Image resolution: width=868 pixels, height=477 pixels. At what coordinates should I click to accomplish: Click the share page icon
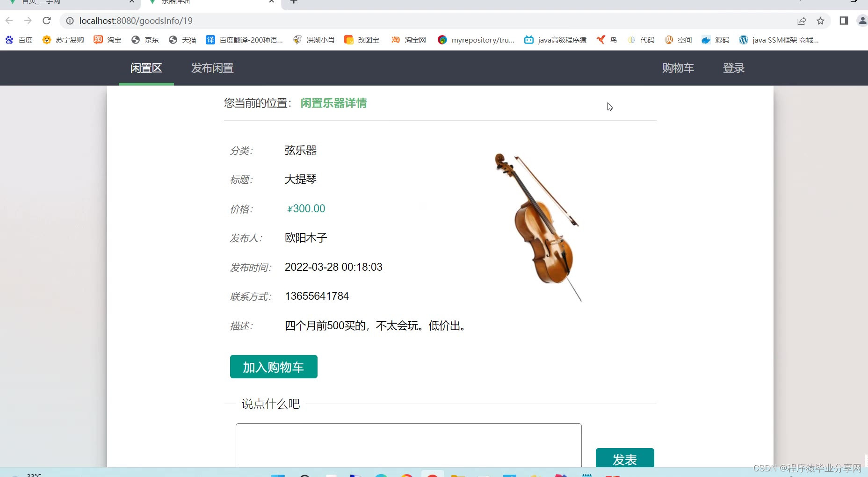[802, 21]
